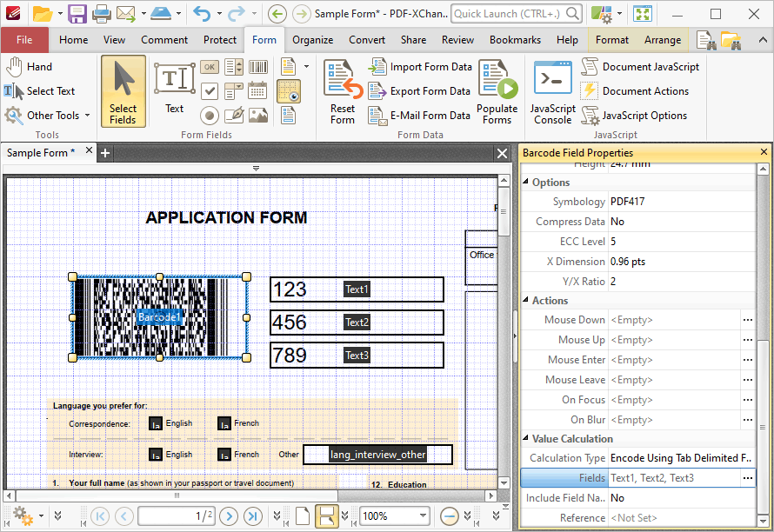
Task: Close the Barcode Field Properties pane
Action: [x=764, y=152]
